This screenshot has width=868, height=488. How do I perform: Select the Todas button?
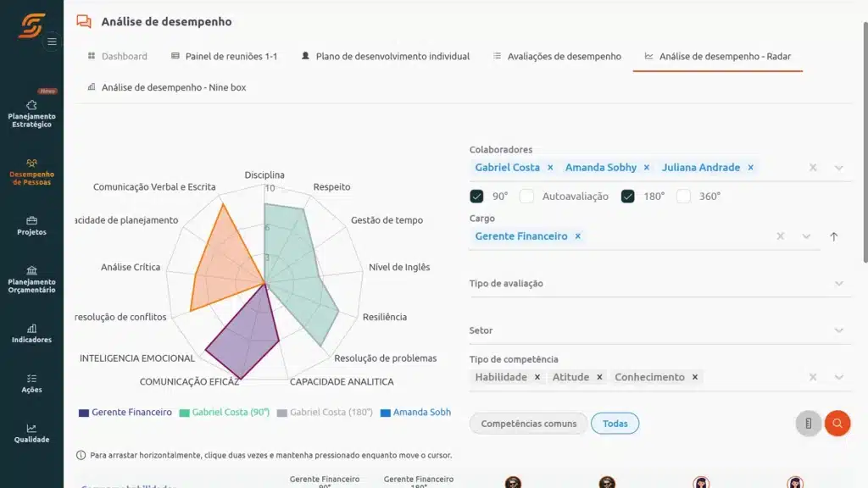615,423
